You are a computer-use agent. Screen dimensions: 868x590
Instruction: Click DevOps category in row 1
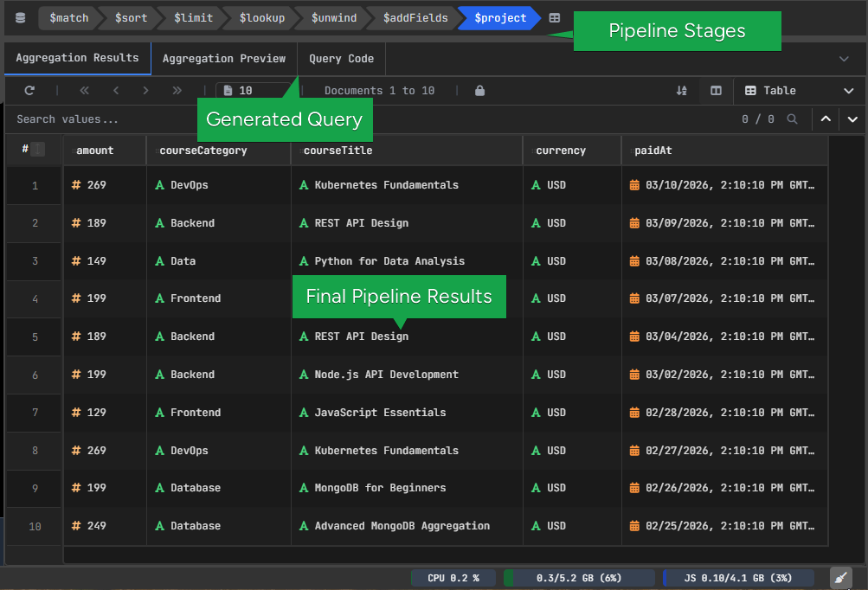[x=219, y=185]
